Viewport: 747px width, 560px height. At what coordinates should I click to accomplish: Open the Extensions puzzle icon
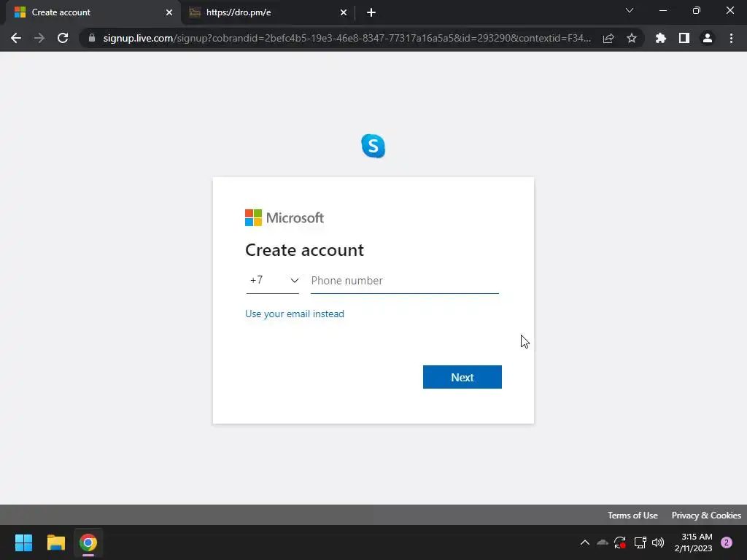pyautogui.click(x=661, y=38)
